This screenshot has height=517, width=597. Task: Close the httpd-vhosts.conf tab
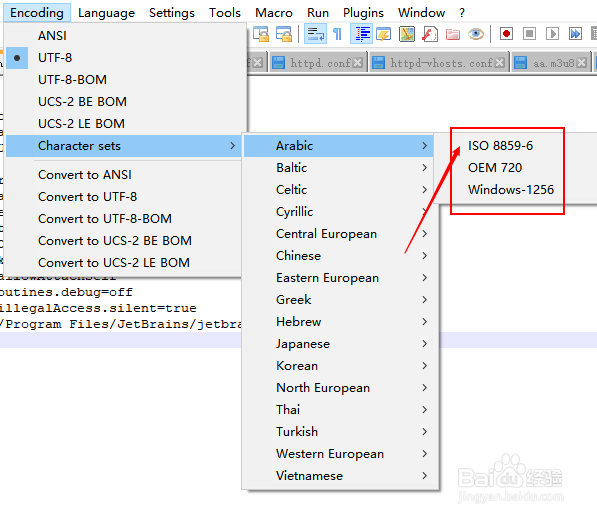coord(500,63)
